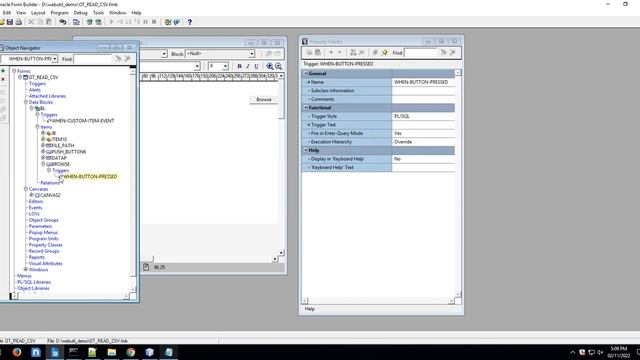Click the Layout Wizard icon left of Help
The height and width of the screenshot is (360, 640).
pos(176,22)
